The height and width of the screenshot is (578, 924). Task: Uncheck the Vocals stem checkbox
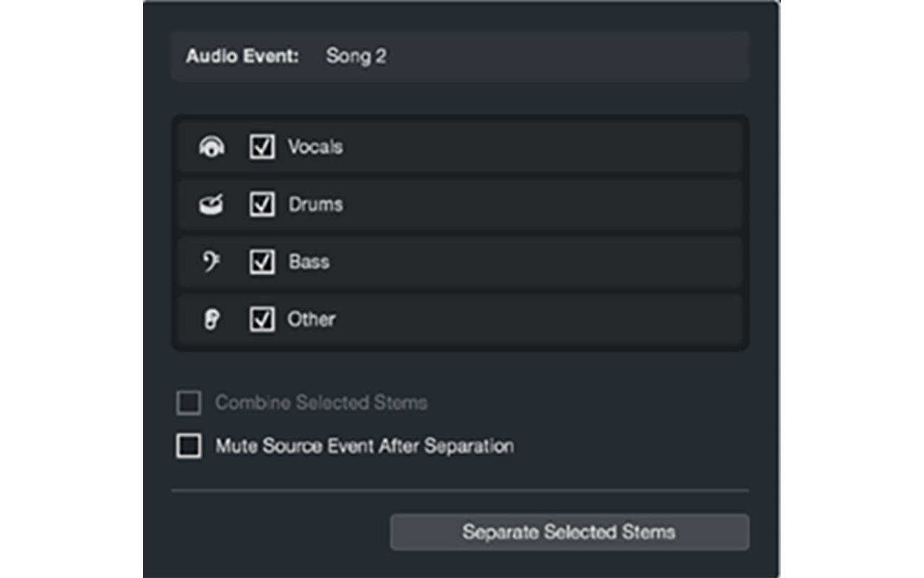[262, 147]
